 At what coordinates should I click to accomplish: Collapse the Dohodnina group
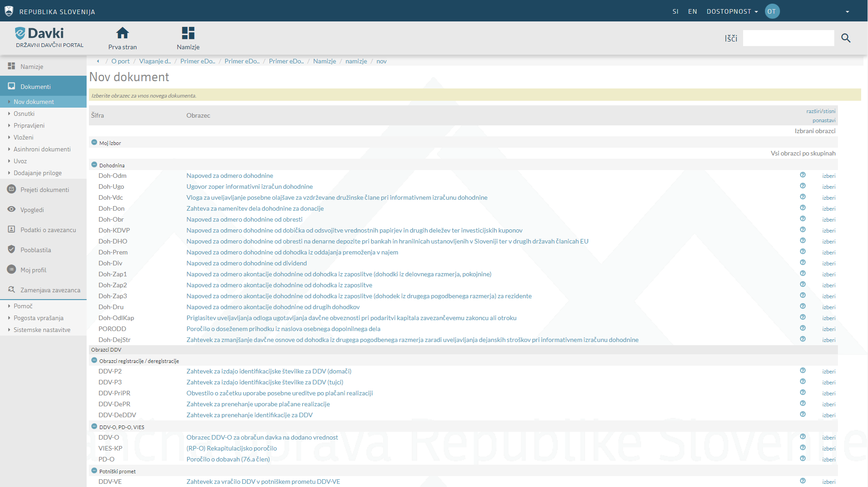[x=94, y=165]
